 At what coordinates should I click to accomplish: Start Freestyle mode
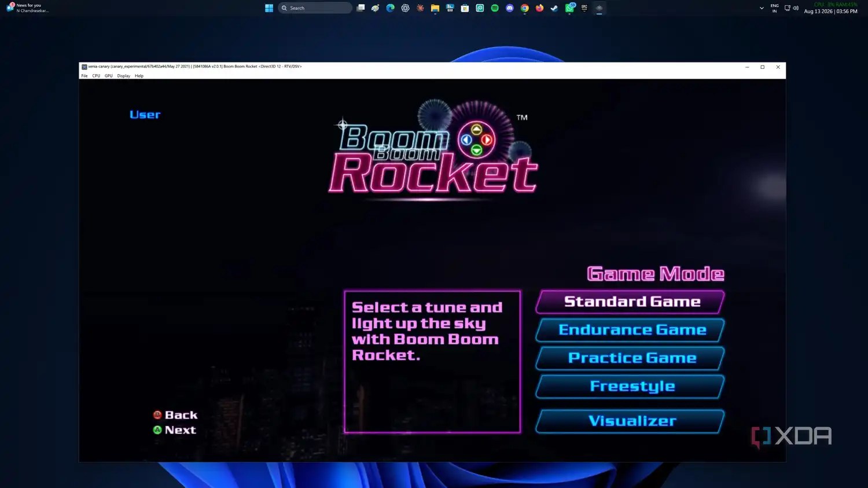coord(631,387)
